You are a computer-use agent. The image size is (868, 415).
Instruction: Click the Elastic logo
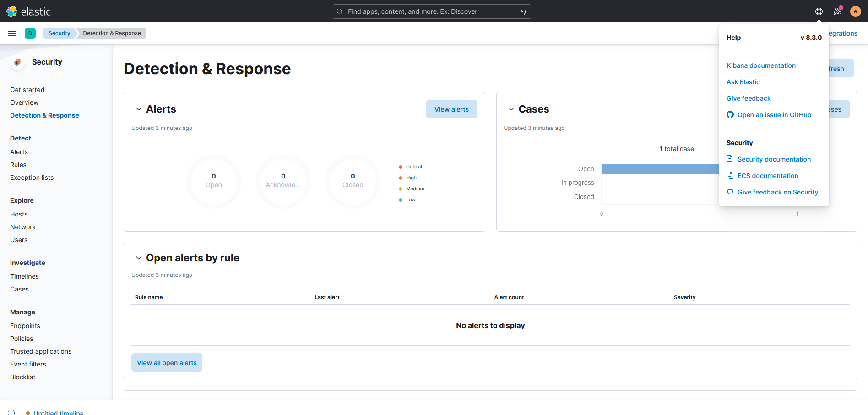coord(28,11)
